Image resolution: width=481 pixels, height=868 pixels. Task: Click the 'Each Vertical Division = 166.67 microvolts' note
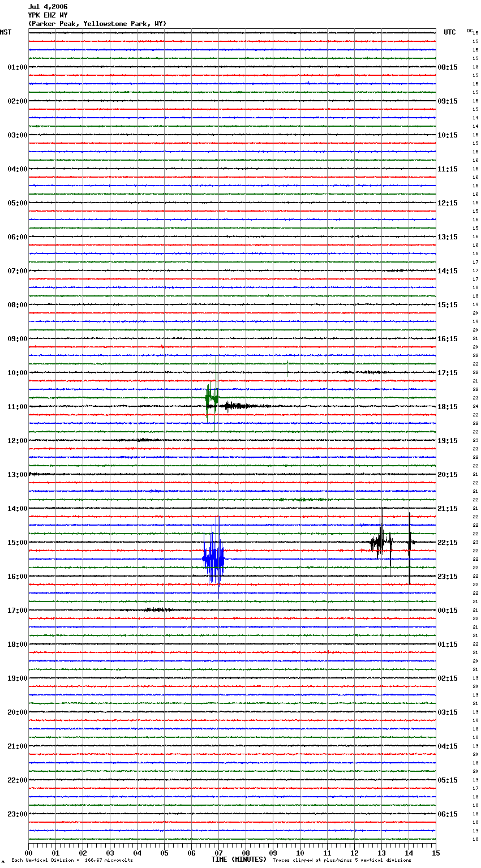coord(72,860)
